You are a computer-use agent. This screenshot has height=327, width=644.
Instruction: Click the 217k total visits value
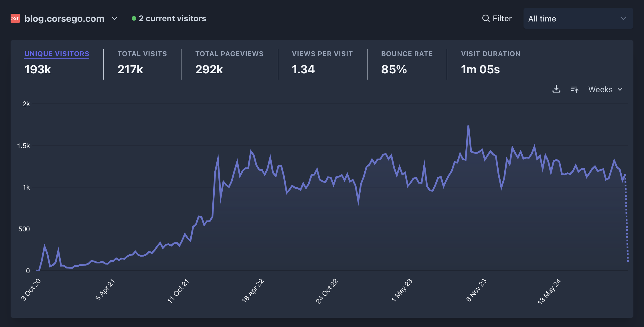click(x=130, y=70)
